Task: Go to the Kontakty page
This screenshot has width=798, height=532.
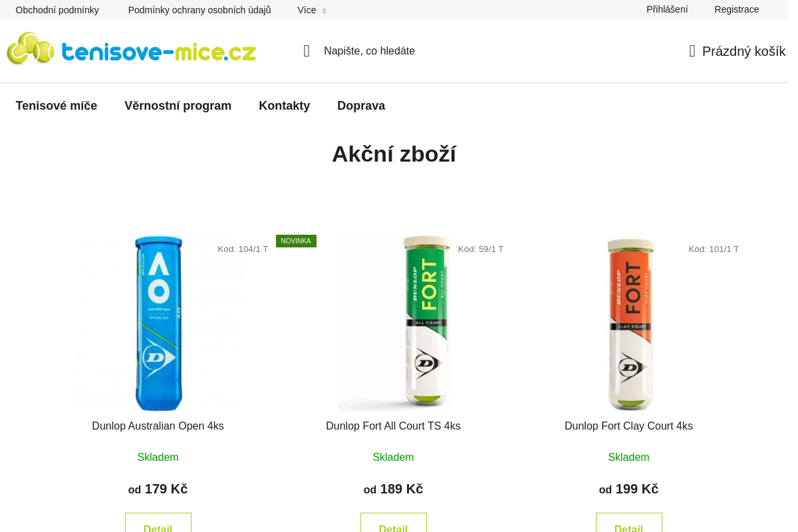Action: [285, 106]
